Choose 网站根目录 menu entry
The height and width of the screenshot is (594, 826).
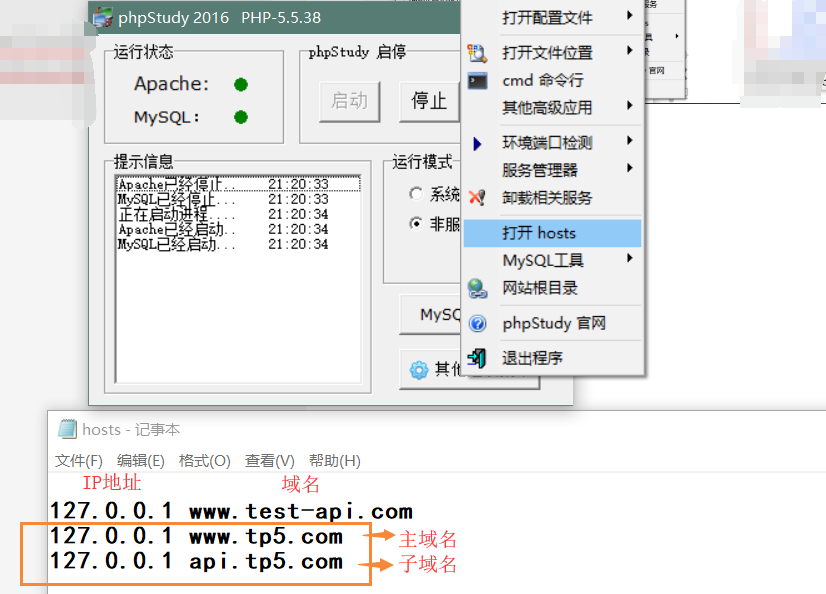552,288
